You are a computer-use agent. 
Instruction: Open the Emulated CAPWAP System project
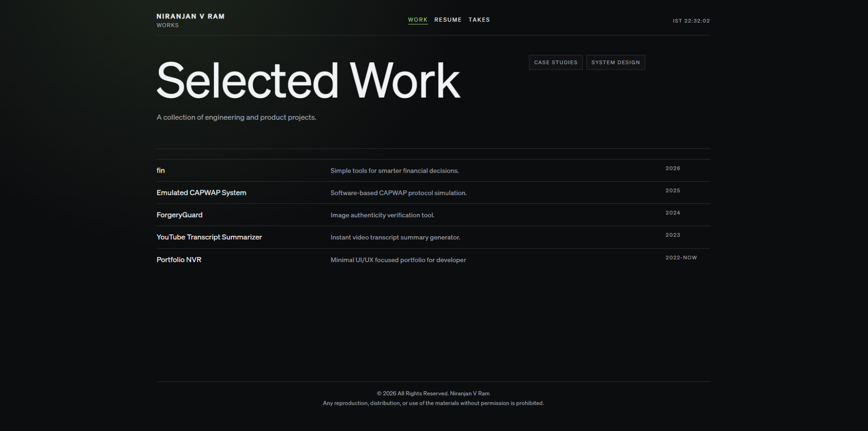(x=201, y=192)
